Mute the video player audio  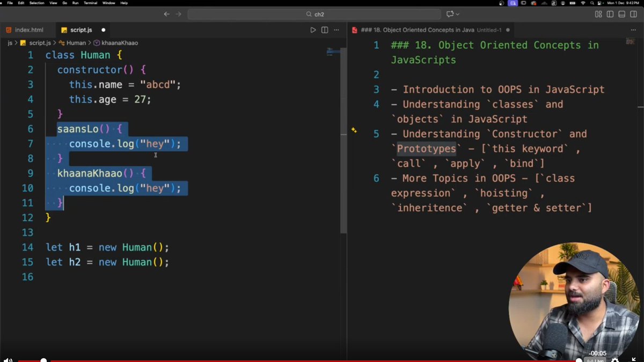point(8,360)
